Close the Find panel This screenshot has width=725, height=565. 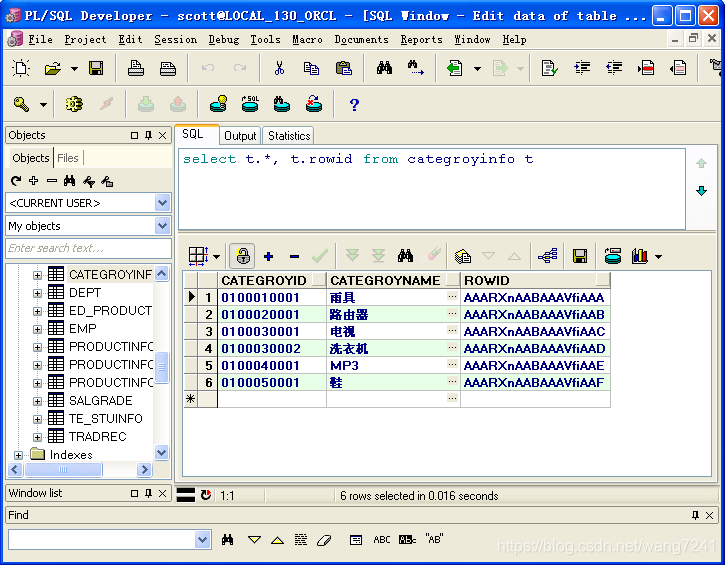click(709, 515)
